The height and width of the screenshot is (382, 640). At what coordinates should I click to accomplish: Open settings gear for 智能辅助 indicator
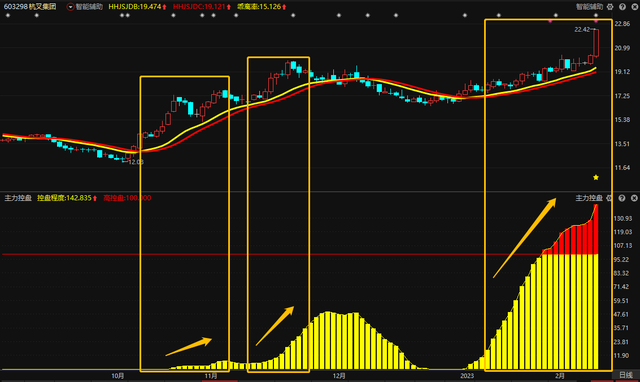[x=610, y=7]
